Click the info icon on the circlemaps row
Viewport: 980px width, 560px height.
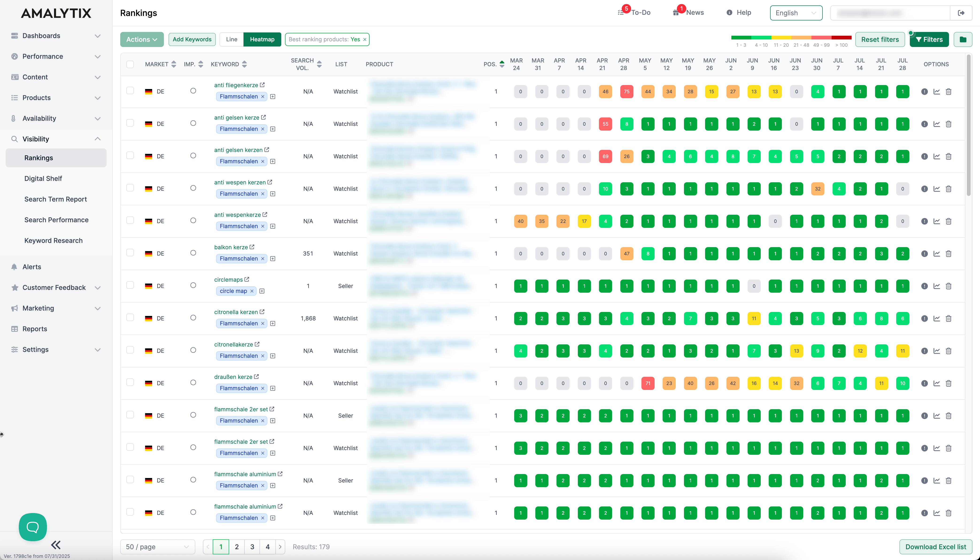click(x=924, y=286)
